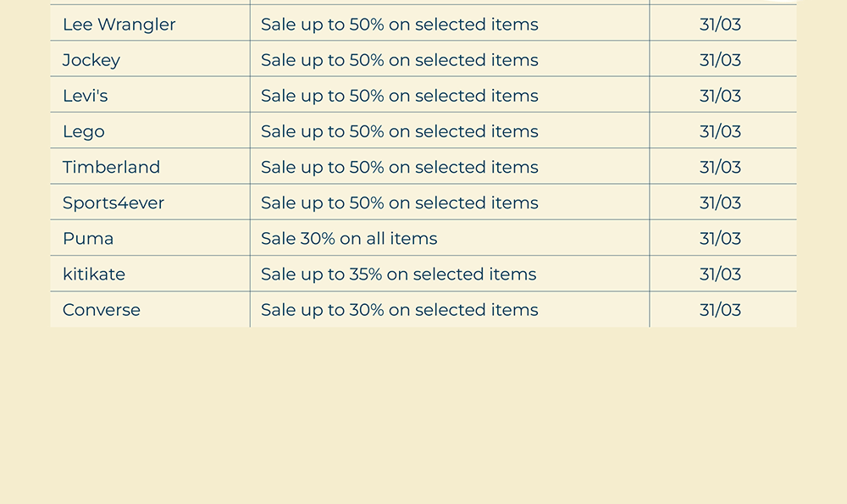Click the Jockey row 31/03 date

click(x=720, y=60)
